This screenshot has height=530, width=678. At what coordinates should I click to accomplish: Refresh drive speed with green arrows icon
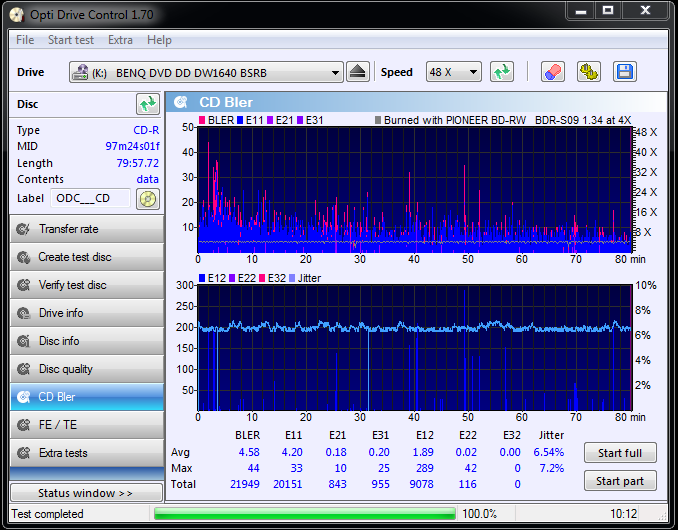point(502,72)
